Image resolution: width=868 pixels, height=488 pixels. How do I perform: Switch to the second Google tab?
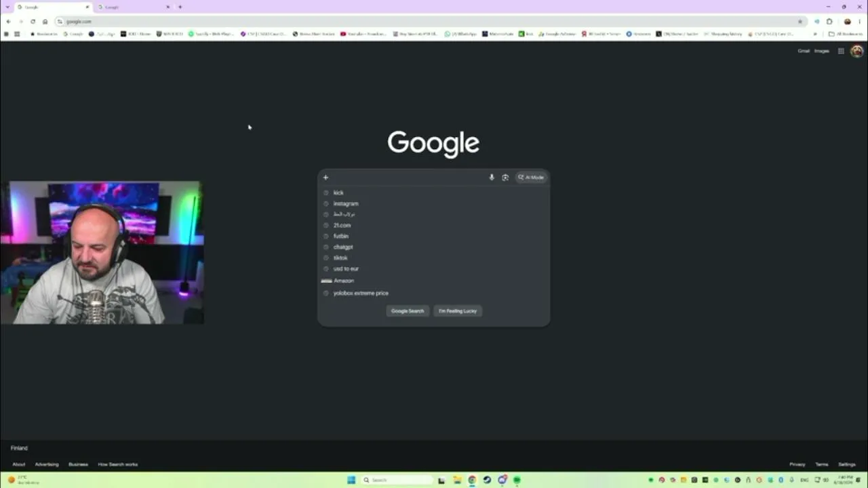pyautogui.click(x=134, y=7)
